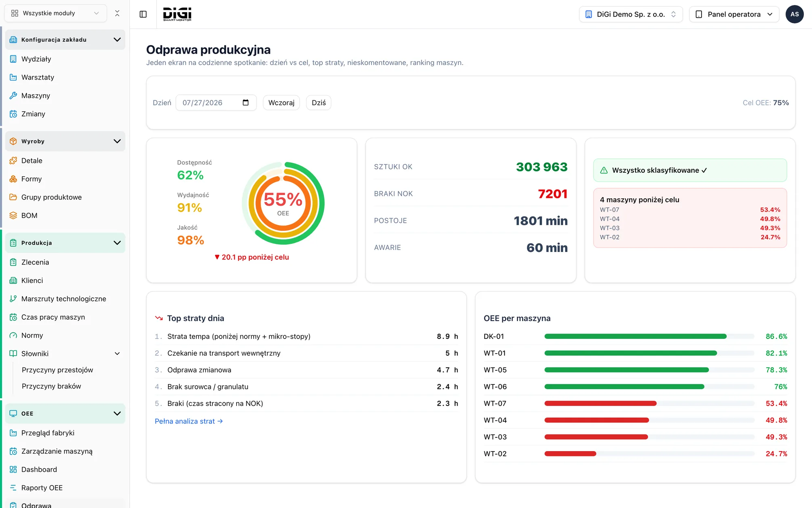Click the Marszruty technologiczne route icon
The image size is (812, 508).
coord(13,299)
